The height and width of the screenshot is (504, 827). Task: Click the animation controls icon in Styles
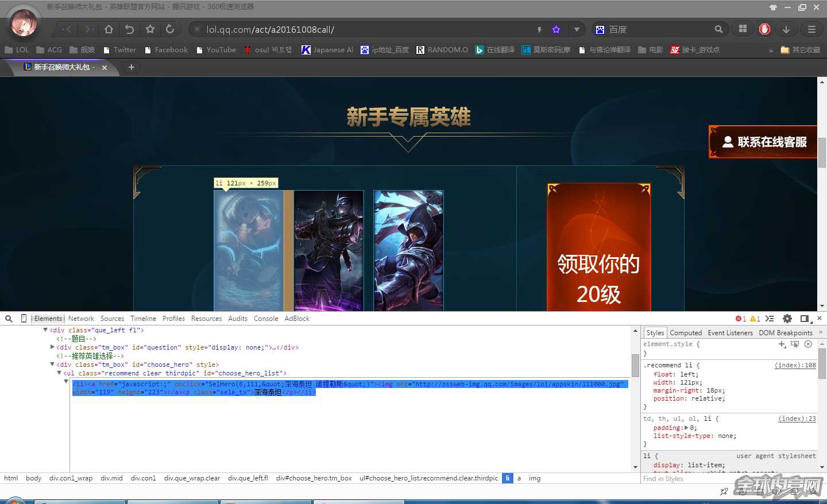click(808, 344)
